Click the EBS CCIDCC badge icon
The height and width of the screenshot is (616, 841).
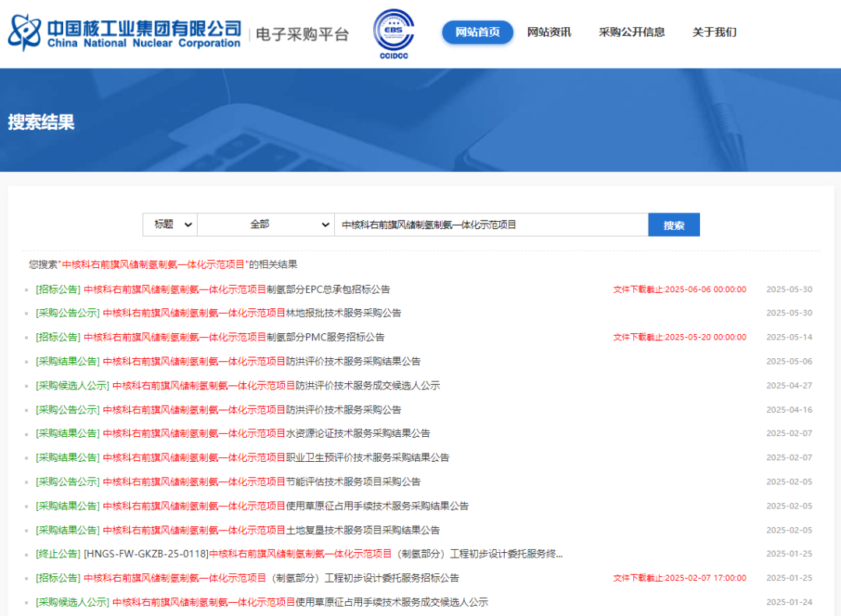tap(394, 33)
